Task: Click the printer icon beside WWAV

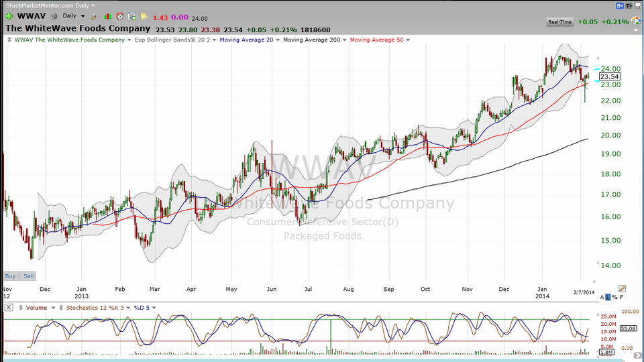Action: pos(54,16)
